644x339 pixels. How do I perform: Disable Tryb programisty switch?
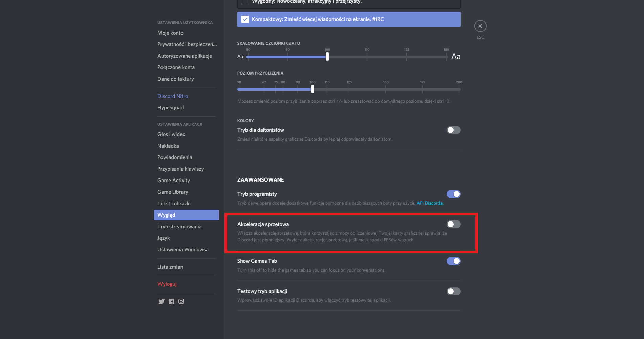(x=453, y=194)
